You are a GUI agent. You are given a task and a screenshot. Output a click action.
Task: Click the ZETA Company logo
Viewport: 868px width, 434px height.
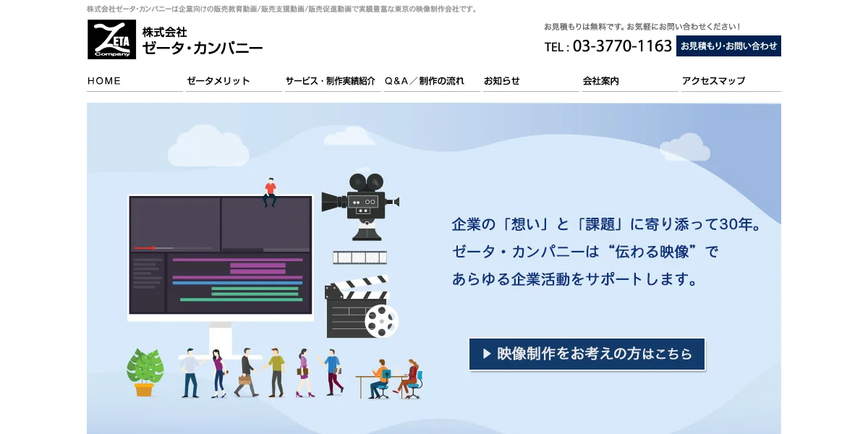(111, 39)
